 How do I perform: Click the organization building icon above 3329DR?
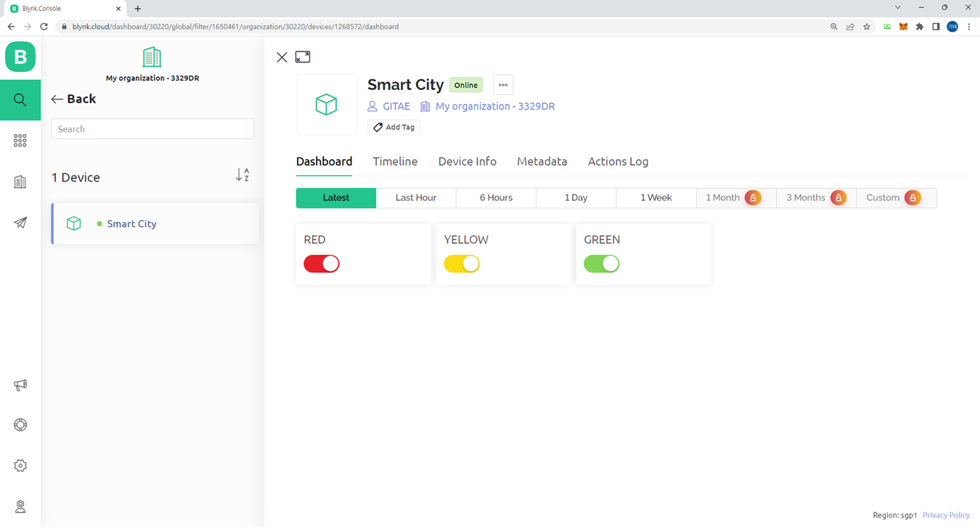152,57
